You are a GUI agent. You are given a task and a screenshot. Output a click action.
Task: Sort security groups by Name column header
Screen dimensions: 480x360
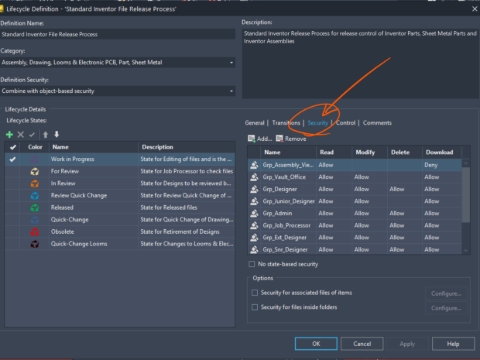288,152
